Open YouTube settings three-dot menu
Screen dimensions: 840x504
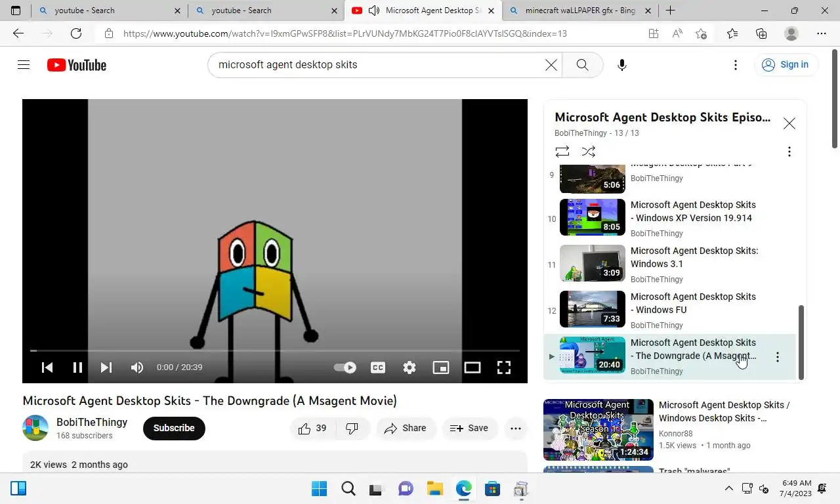tap(736, 65)
